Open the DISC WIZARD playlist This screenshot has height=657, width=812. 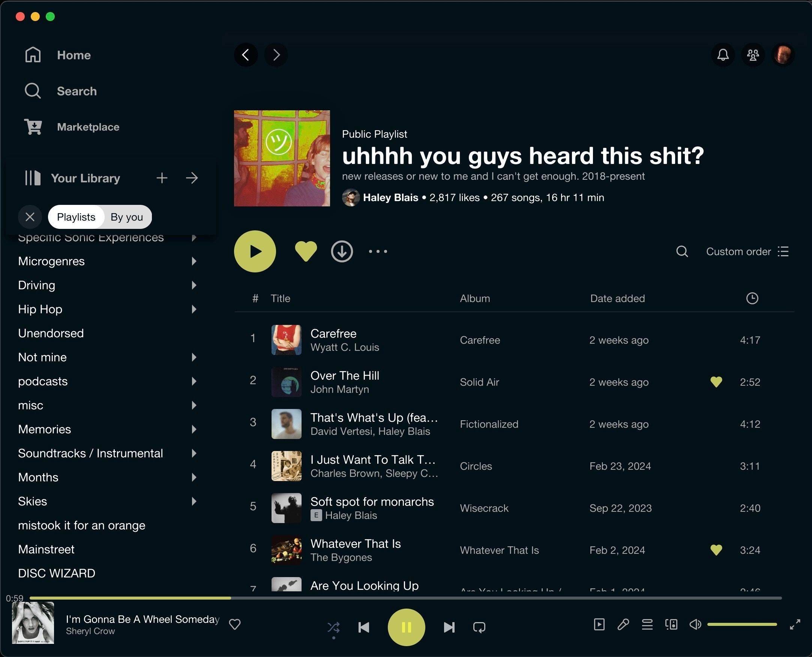point(57,573)
